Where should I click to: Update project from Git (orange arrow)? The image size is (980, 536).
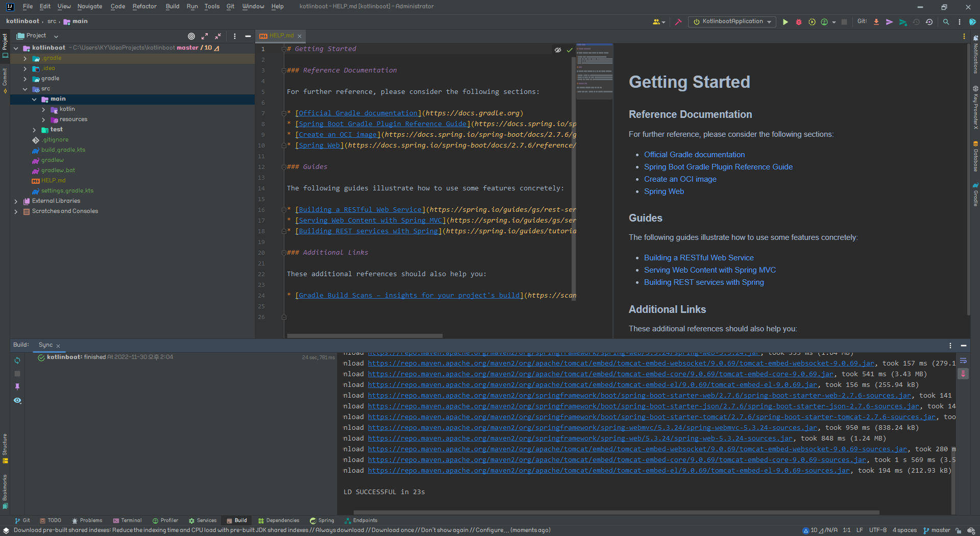[876, 22]
